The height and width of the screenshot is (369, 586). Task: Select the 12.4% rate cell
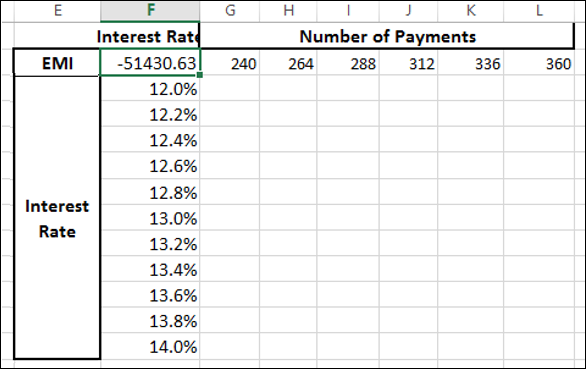pyautogui.click(x=150, y=140)
